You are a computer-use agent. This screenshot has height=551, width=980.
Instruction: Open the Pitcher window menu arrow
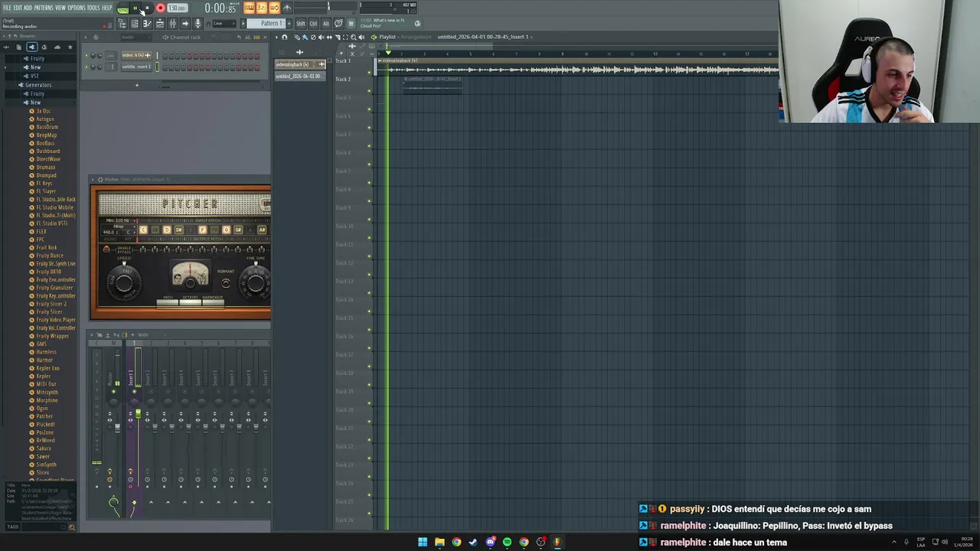pos(93,180)
